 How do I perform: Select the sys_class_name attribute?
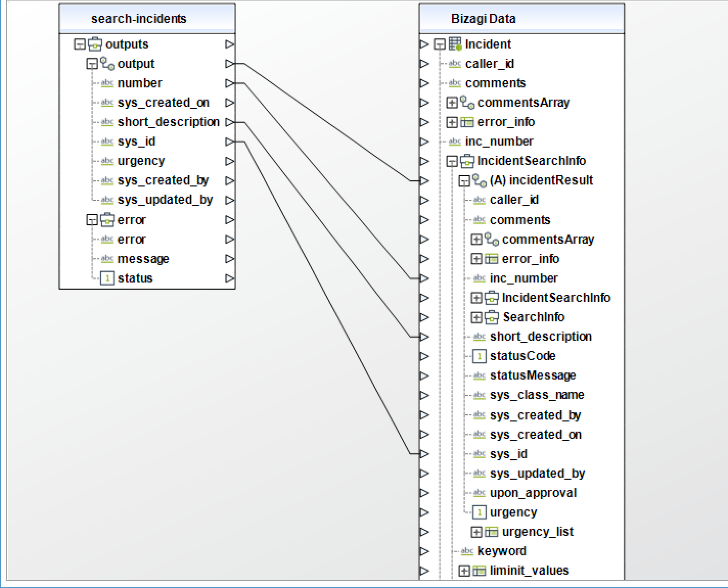tap(537, 395)
